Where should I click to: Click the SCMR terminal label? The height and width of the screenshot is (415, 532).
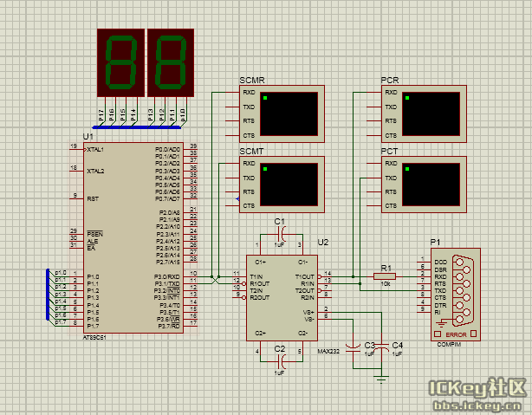point(252,81)
